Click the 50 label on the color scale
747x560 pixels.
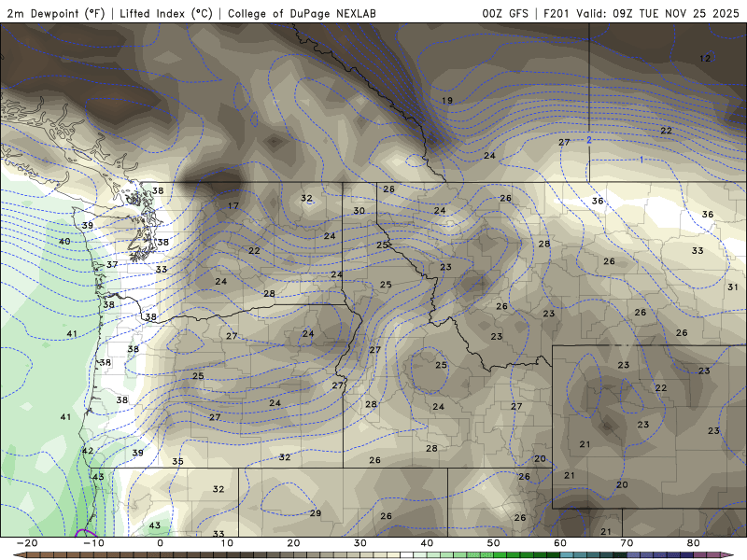click(494, 543)
